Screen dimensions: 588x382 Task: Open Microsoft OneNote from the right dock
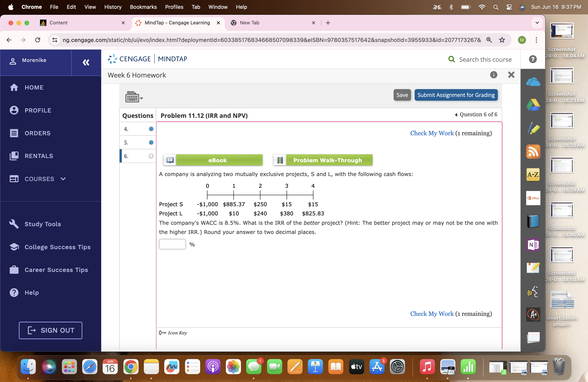click(533, 245)
